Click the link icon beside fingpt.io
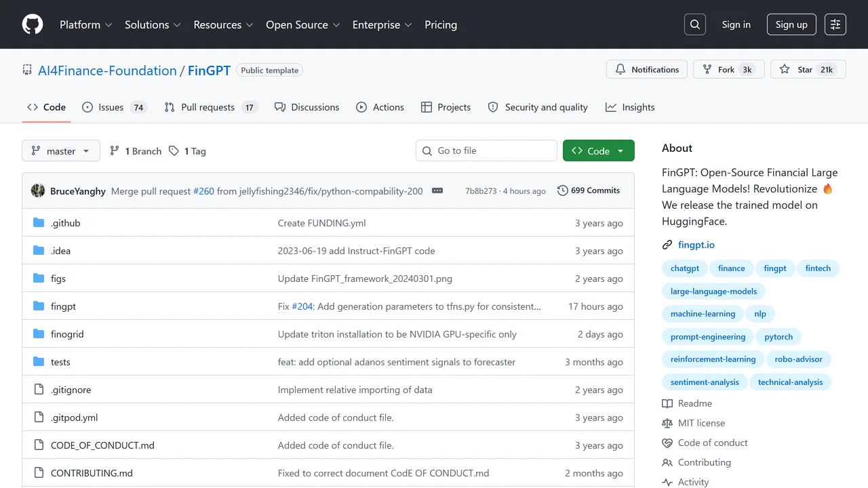The height and width of the screenshot is (488, 868). [x=667, y=245]
